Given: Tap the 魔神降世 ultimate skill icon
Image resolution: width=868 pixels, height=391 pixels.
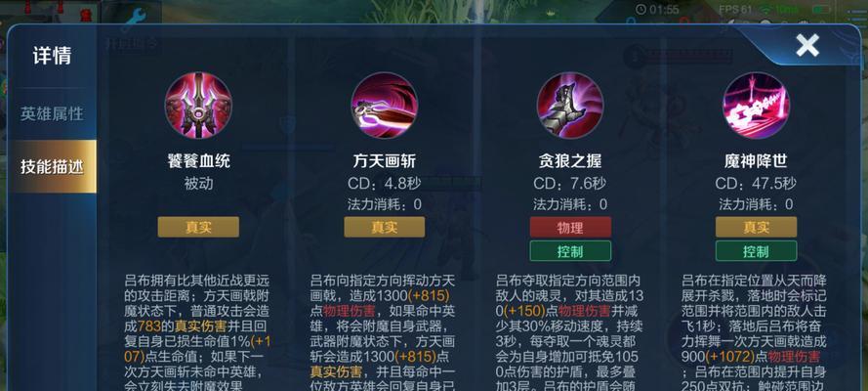Looking at the screenshot, I should click(x=756, y=106).
